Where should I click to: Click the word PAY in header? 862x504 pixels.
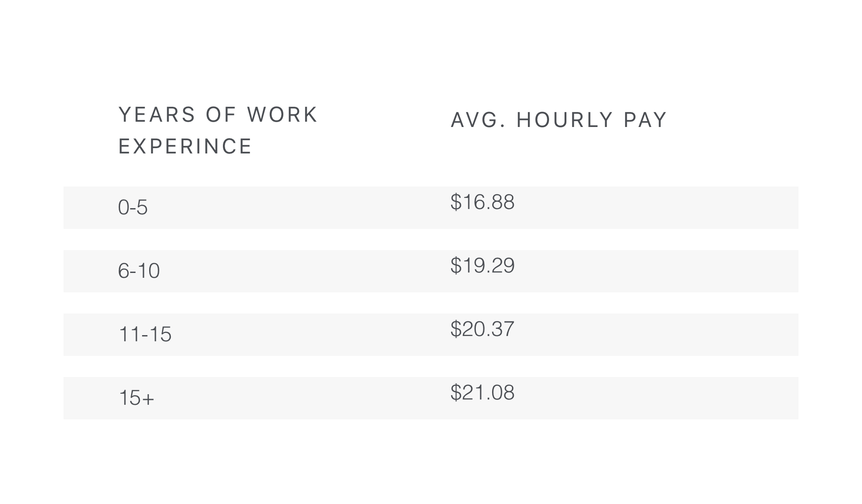(x=645, y=120)
